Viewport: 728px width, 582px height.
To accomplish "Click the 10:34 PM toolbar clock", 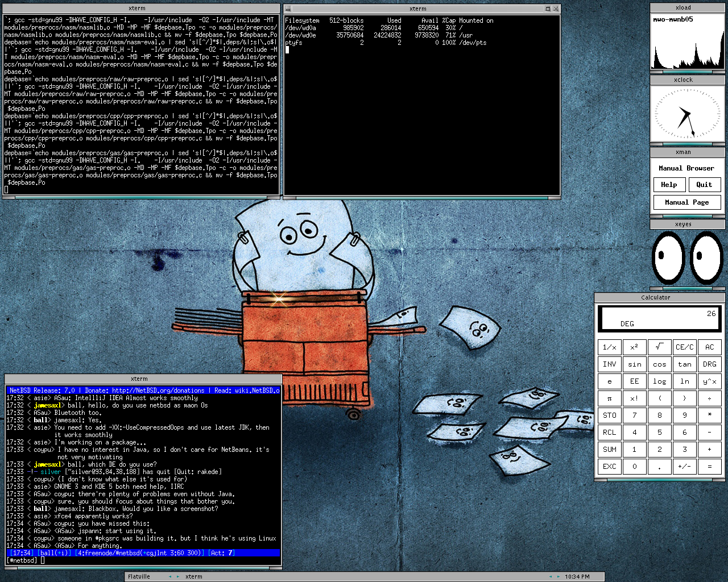I will click(x=577, y=576).
